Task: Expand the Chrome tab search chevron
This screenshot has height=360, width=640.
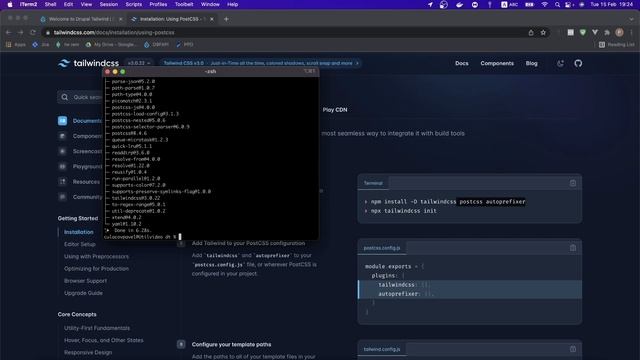Action: point(631,19)
